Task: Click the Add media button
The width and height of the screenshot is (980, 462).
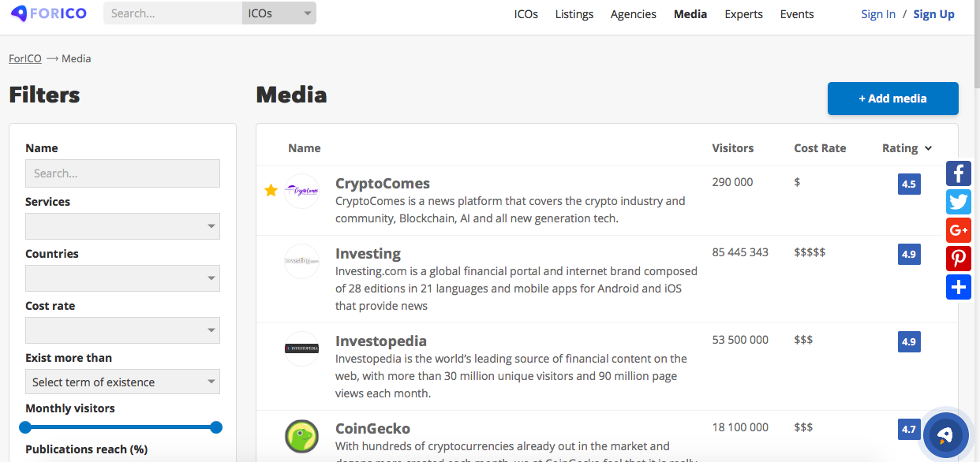Action: point(892,99)
